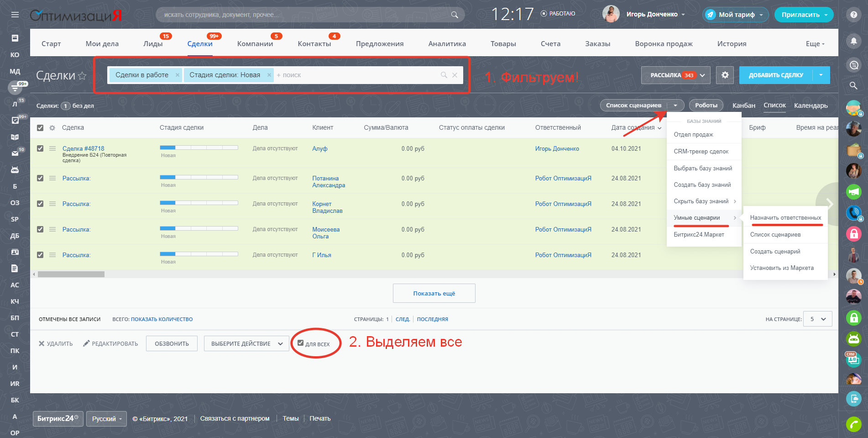Click the gear settings button beside Рассылка
The width and height of the screenshot is (868, 438).
click(x=725, y=75)
